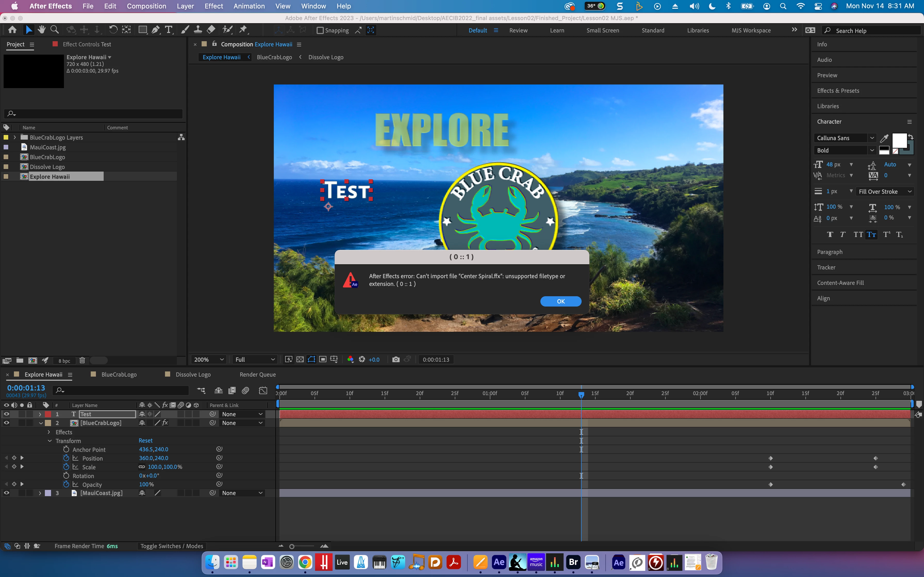Viewport: 924px width, 577px height.
Task: Select the Horizontal Type tool
Action: tap(168, 30)
